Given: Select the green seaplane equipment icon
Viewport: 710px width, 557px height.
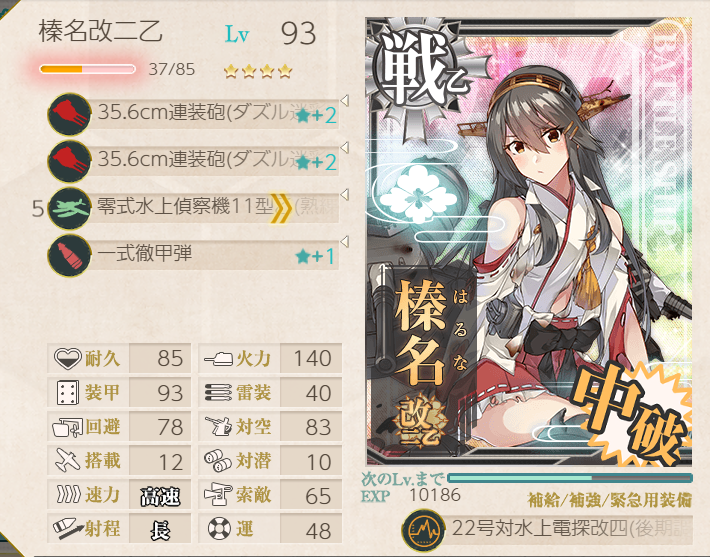Looking at the screenshot, I should coord(69,209).
